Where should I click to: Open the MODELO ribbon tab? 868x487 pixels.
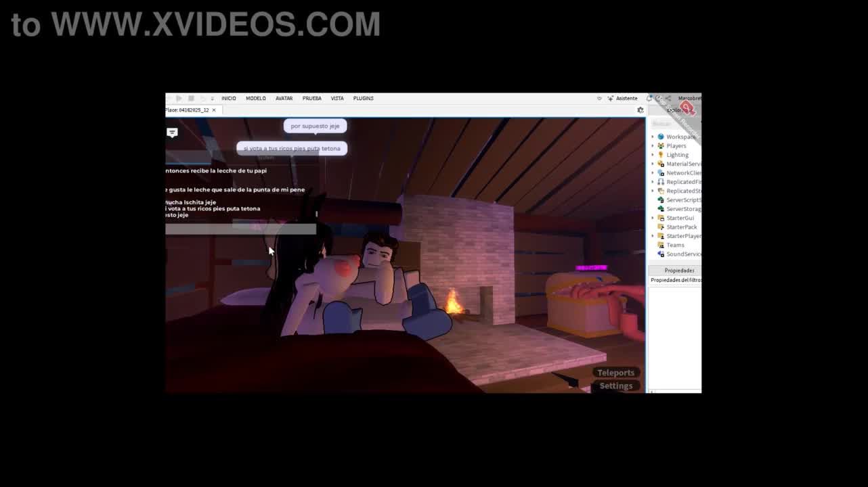(255, 98)
